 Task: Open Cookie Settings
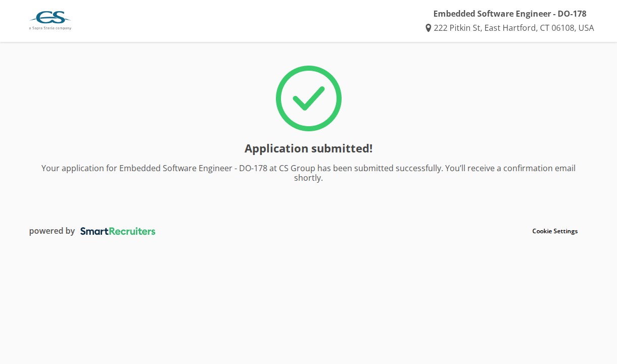(554, 231)
